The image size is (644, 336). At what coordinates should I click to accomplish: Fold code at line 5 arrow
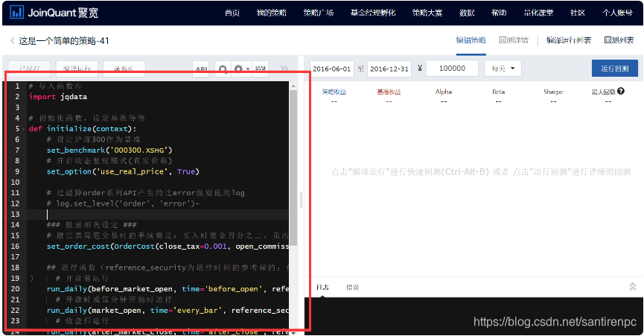(23, 129)
